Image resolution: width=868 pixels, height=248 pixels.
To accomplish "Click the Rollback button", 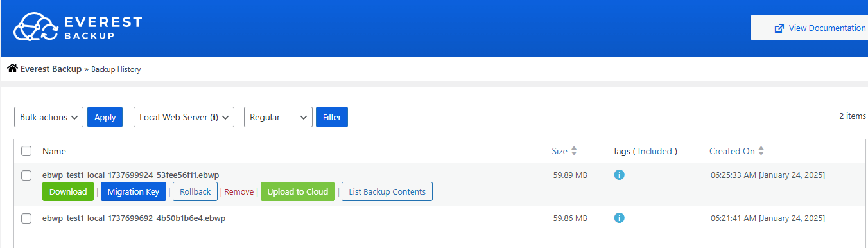I will 195,191.
